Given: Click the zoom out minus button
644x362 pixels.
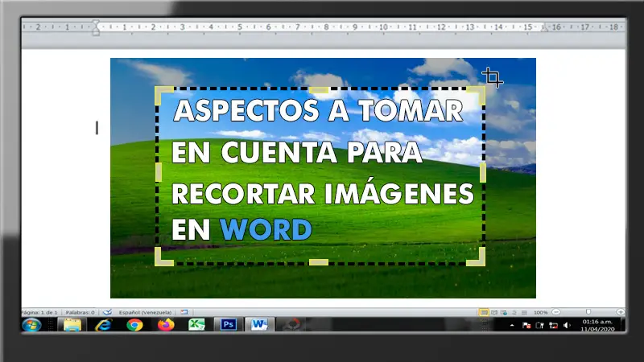Looking at the screenshot, I should (x=556, y=312).
